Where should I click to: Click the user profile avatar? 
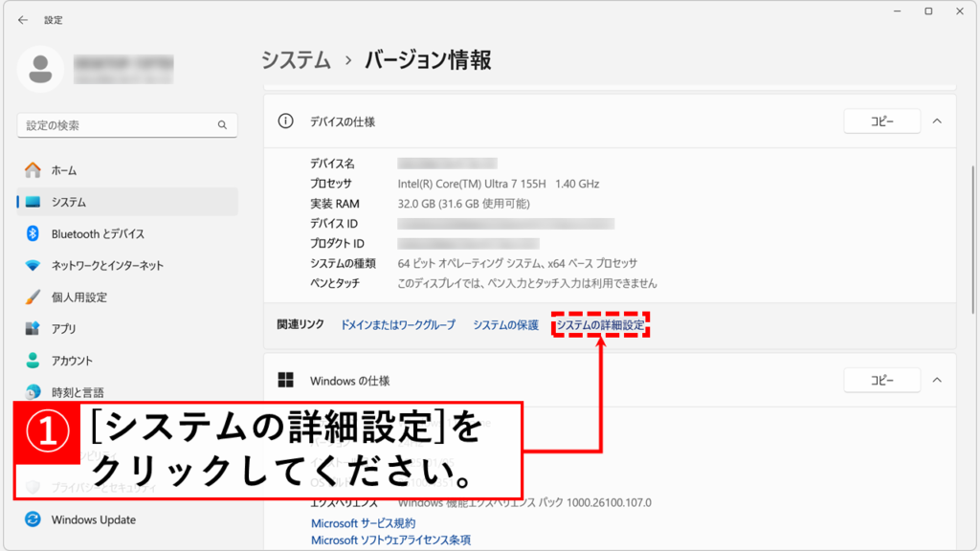(40, 69)
